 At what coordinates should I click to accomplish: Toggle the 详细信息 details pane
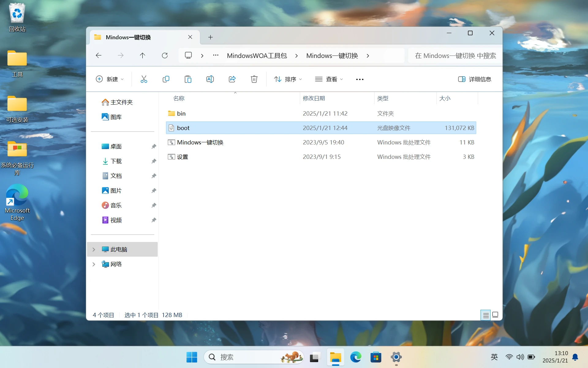(474, 79)
